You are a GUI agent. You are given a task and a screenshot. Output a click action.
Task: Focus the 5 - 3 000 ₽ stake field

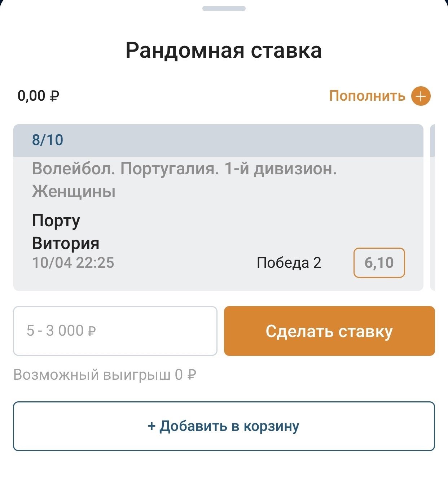[x=115, y=331]
